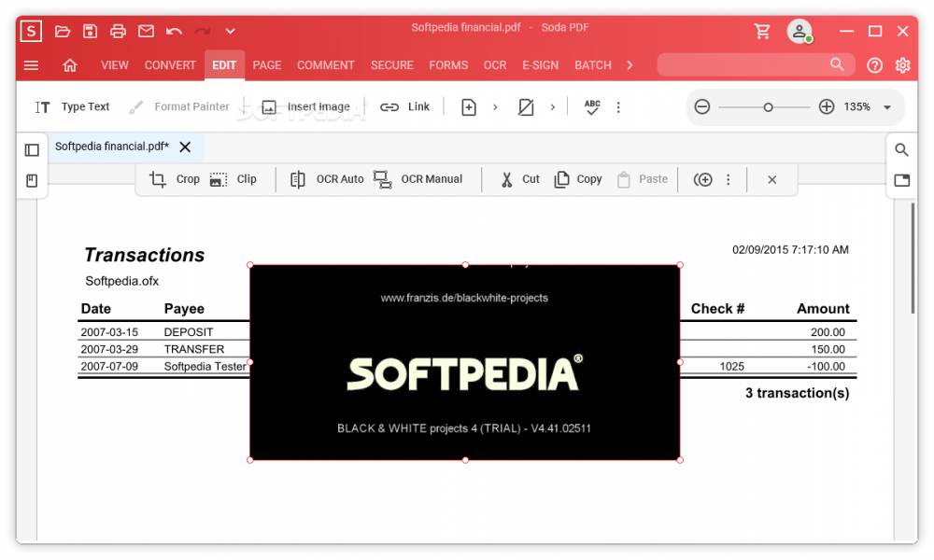
Task: Open the BATCH tab
Action: (593, 65)
